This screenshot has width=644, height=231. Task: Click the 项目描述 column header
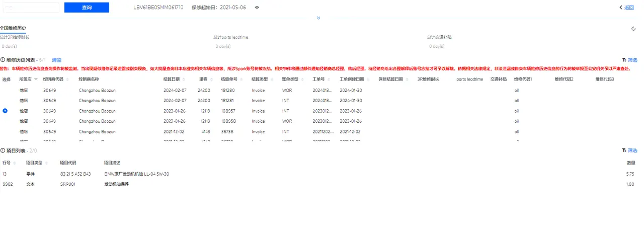coord(112,163)
